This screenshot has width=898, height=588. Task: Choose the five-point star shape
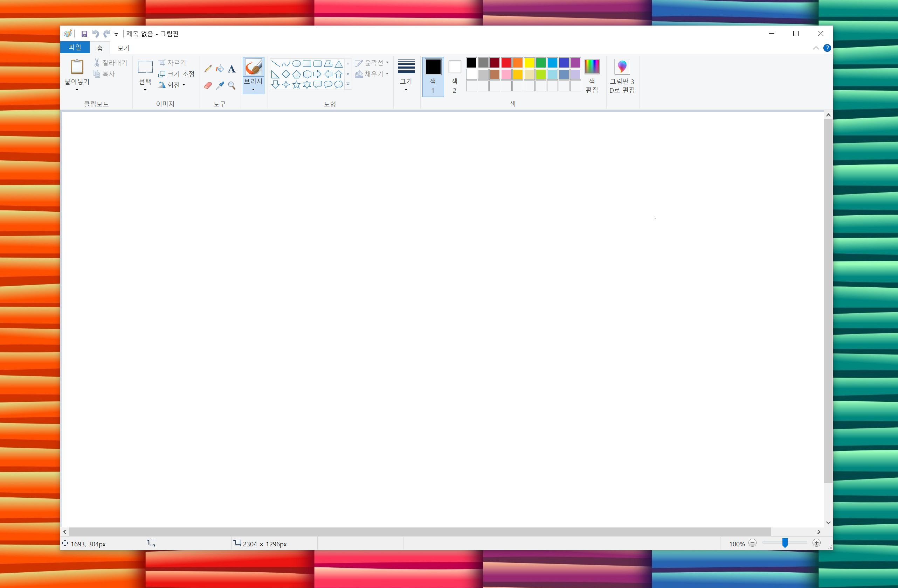[297, 85]
